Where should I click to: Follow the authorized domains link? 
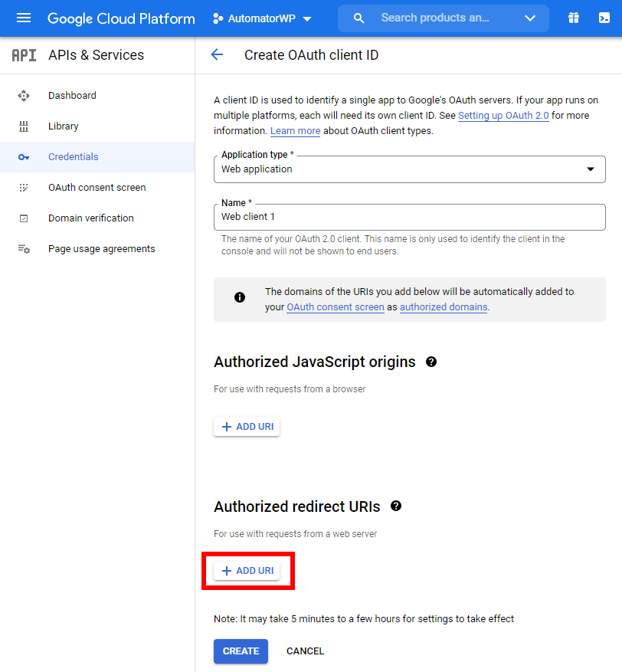coord(444,307)
